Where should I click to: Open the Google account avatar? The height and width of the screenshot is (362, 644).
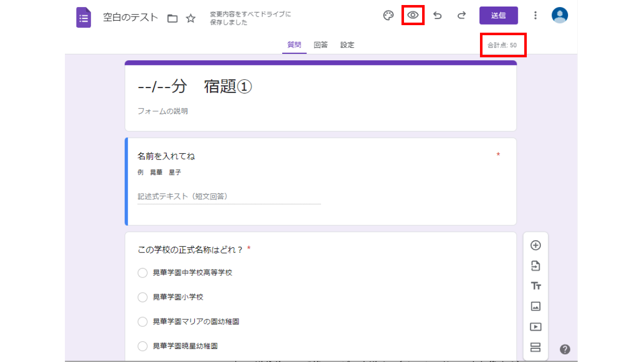[559, 16]
